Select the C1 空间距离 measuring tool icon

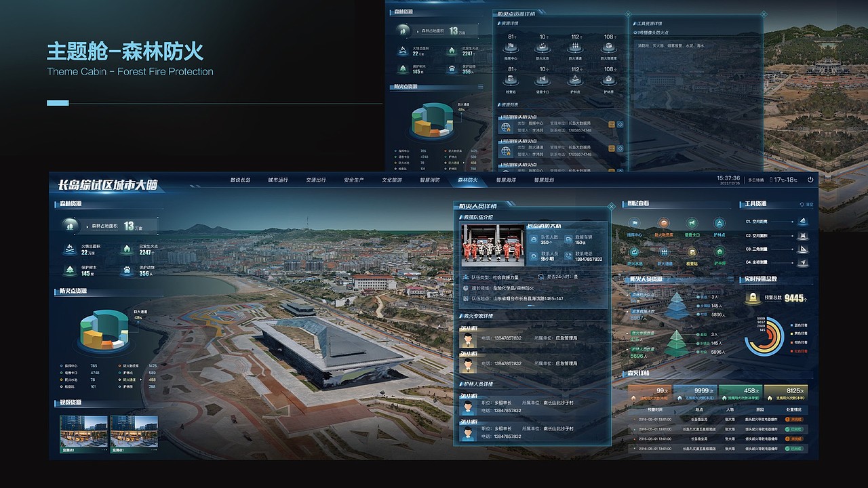pyautogui.click(x=803, y=222)
